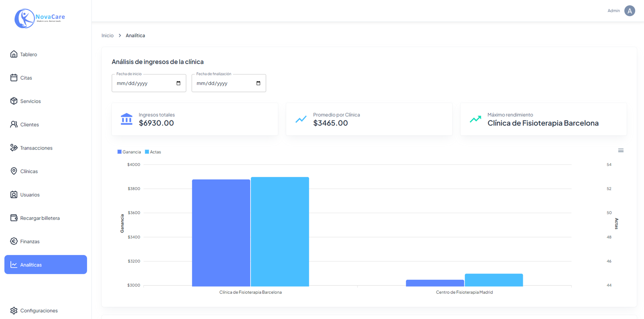This screenshot has height=319, width=644.
Task: Click the Clínicas location pin icon
Action: pos(14,171)
